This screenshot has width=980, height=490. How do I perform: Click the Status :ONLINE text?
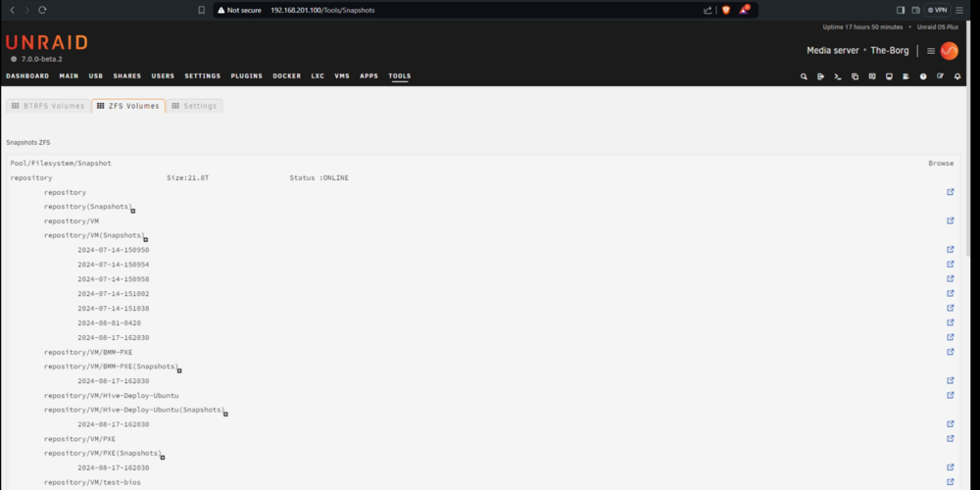(318, 178)
